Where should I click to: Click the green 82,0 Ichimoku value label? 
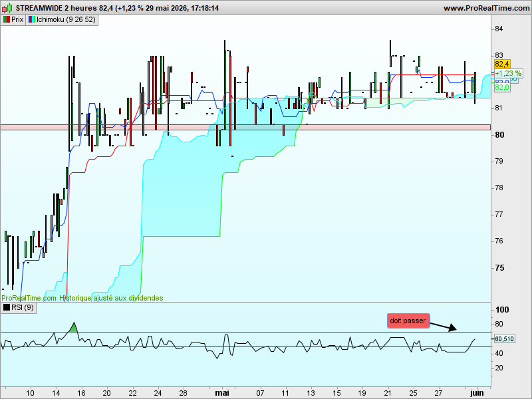[x=502, y=88]
